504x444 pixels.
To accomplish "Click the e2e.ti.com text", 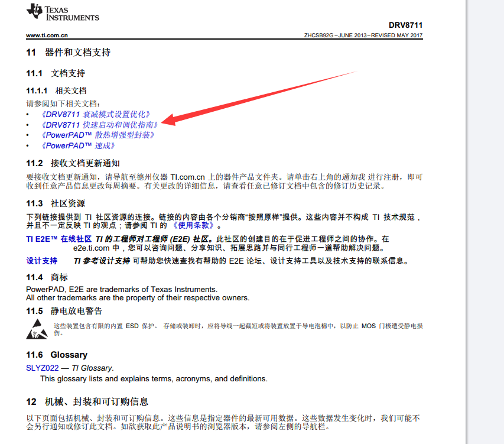I will point(91,248).
